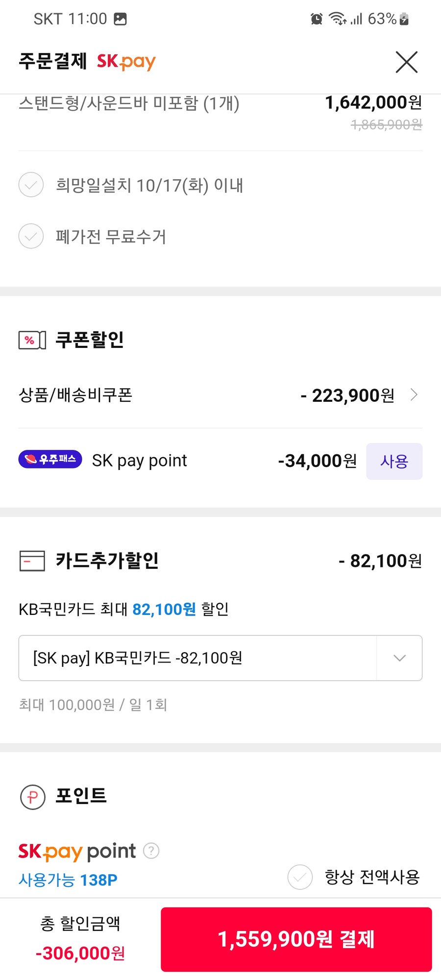The image size is (441, 980).
Task: Tap the dropdown arrow in card selector
Action: pyautogui.click(x=399, y=658)
